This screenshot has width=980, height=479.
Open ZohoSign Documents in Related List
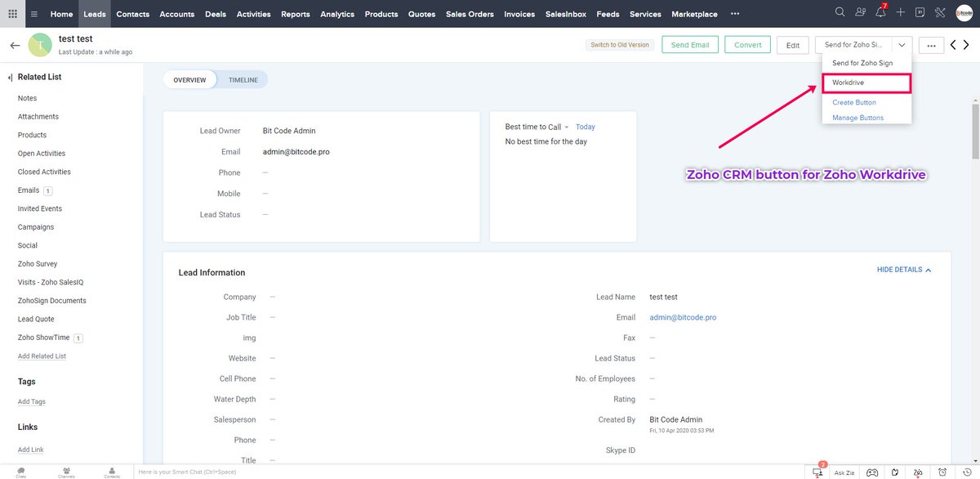point(52,301)
